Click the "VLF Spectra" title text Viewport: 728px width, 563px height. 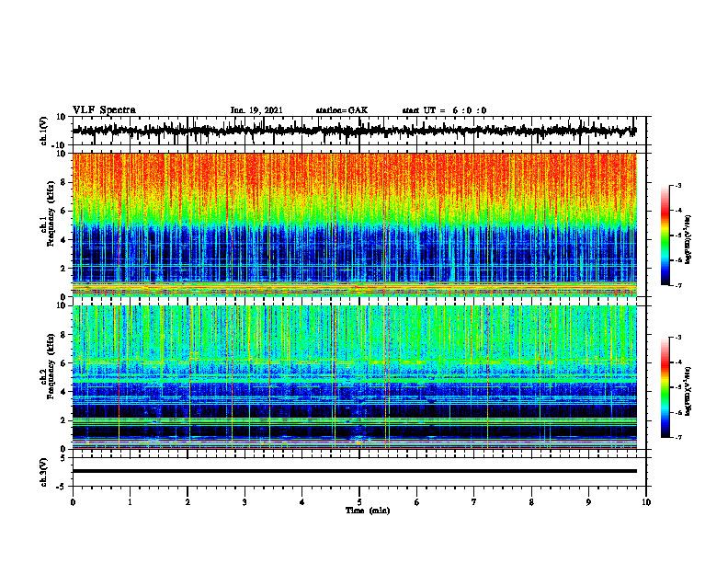pyautogui.click(x=104, y=110)
